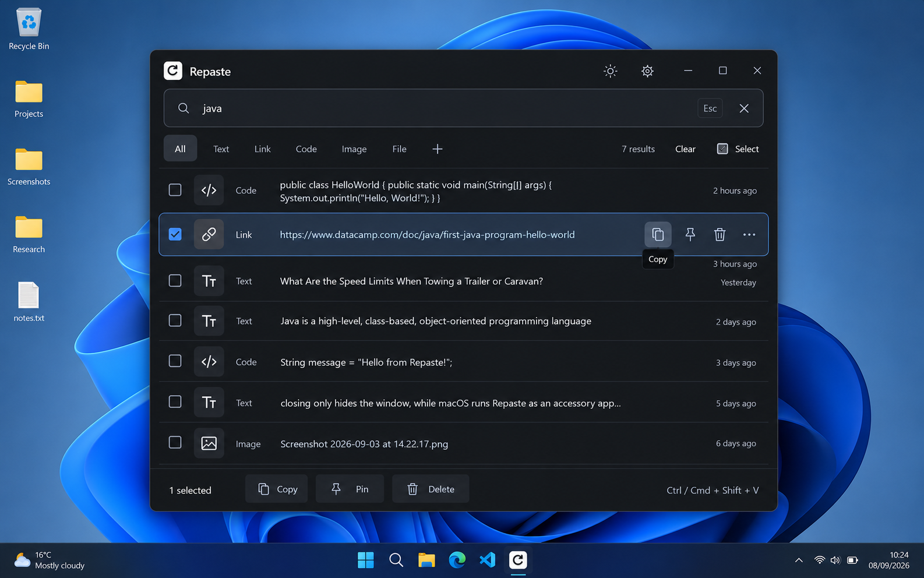Check the 'Java is a high-level' entry checkbox
This screenshot has width=924, height=578.
(175, 320)
